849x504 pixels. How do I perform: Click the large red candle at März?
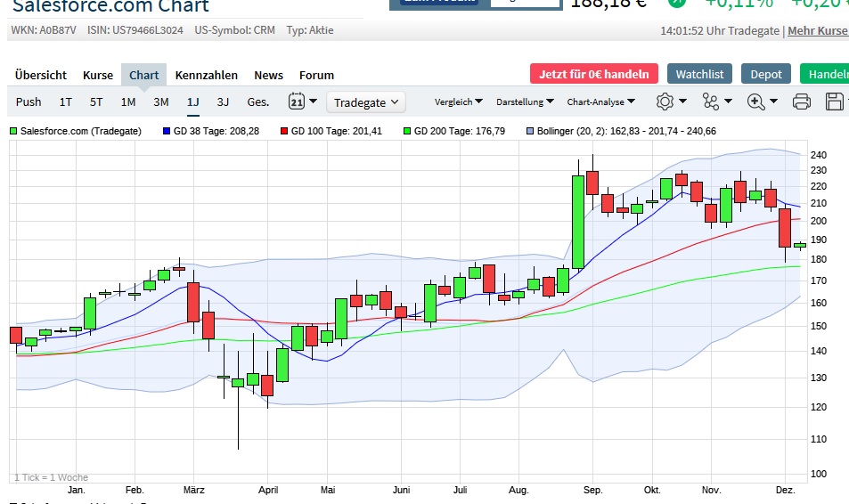(x=192, y=302)
